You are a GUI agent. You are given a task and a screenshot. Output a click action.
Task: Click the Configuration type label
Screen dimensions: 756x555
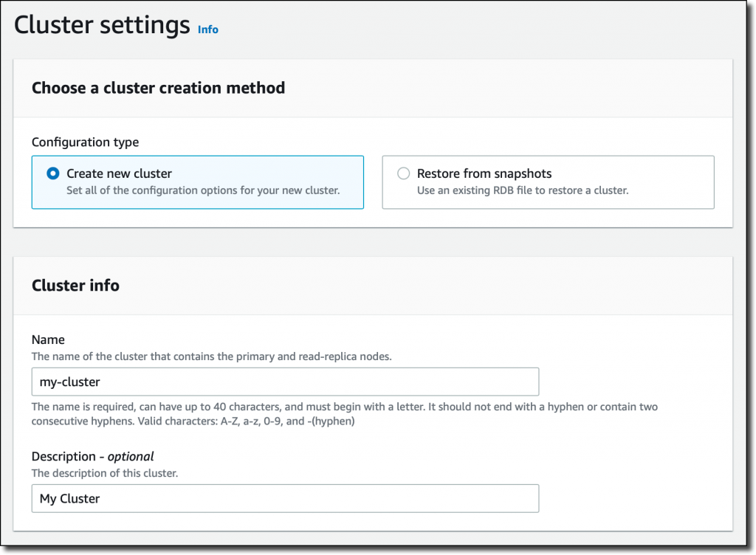pyautogui.click(x=86, y=142)
